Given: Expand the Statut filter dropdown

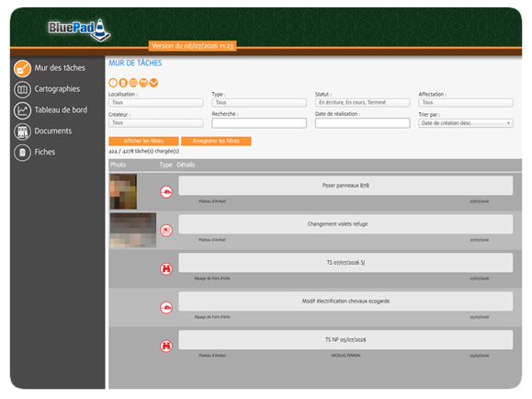Looking at the screenshot, I should [x=362, y=103].
